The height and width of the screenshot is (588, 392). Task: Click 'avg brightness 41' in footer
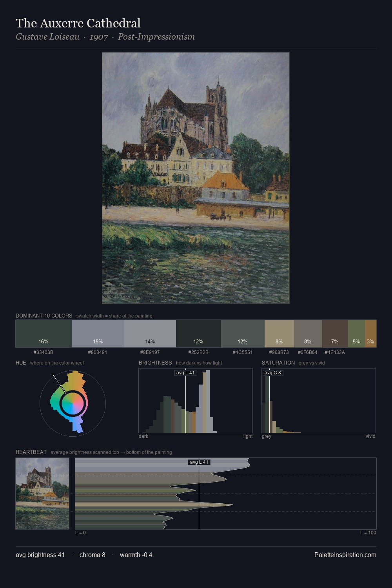click(40, 555)
